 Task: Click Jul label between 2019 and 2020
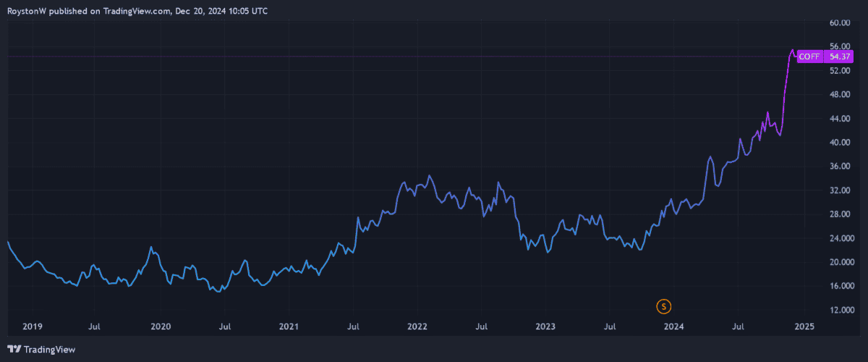pyautogui.click(x=95, y=327)
